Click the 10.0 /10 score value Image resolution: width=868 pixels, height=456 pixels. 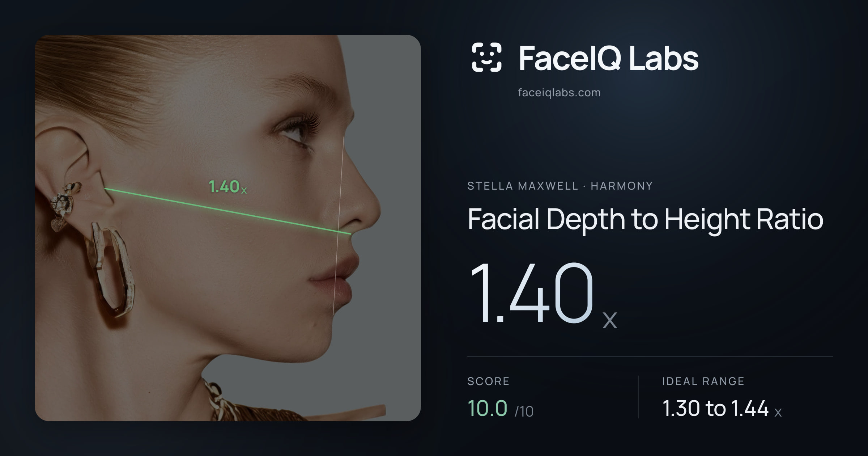pyautogui.click(x=501, y=409)
